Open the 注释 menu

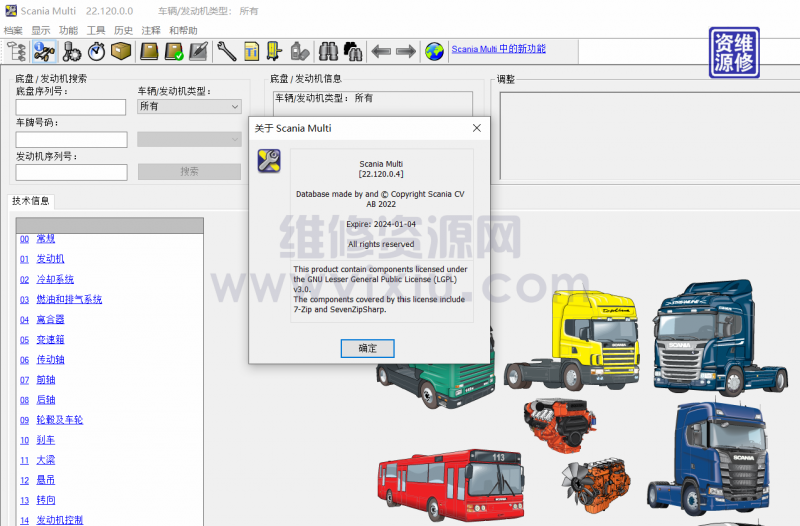click(151, 31)
